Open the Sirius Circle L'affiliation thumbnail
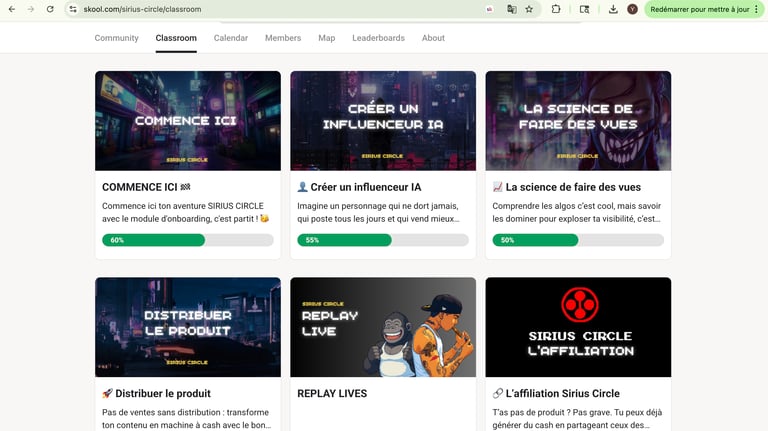Viewport: 768px width, 431px height. point(578,327)
